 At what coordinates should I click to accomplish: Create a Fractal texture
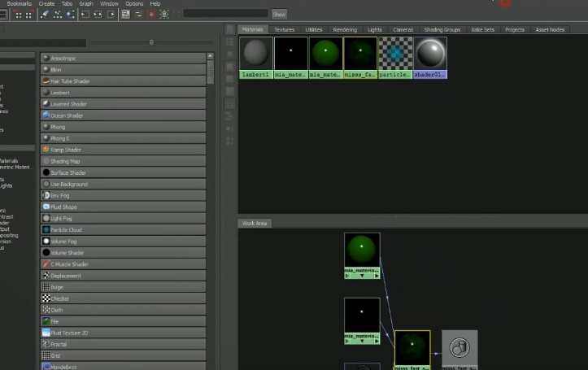124,344
